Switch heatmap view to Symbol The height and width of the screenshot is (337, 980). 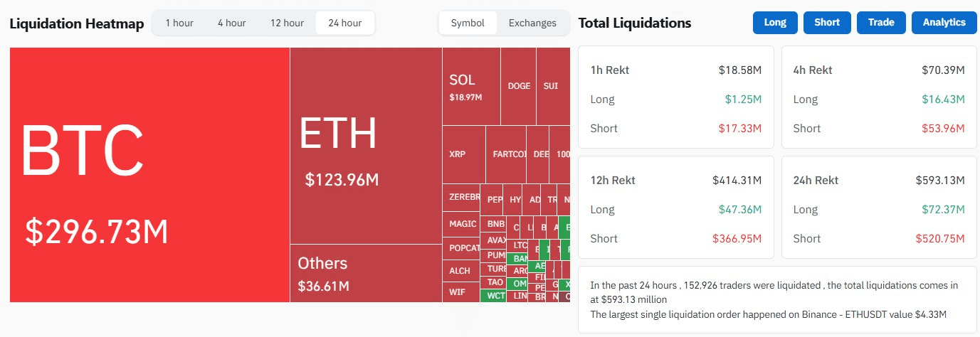coord(468,23)
